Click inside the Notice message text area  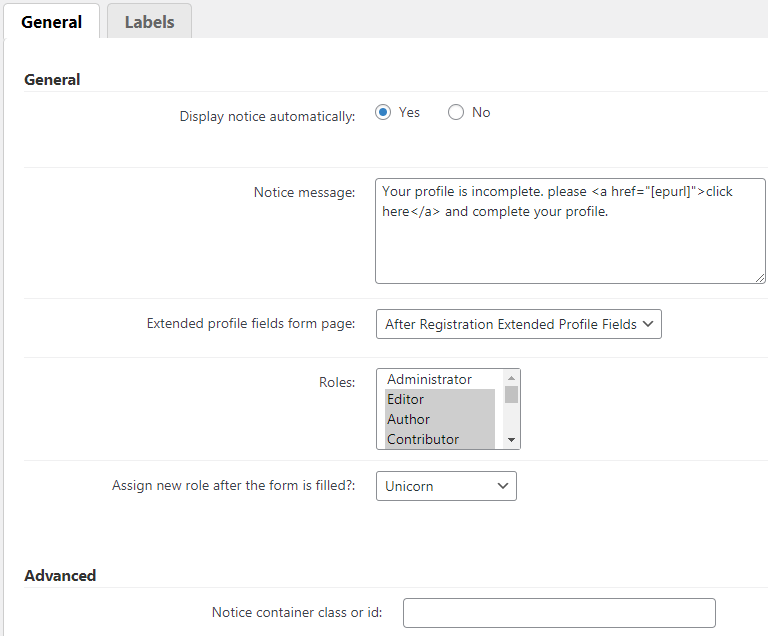(569, 240)
